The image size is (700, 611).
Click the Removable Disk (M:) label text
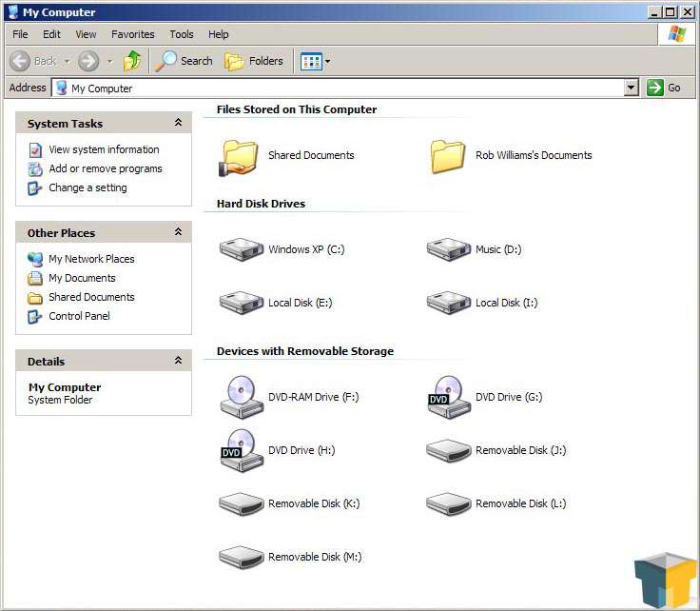(x=315, y=557)
